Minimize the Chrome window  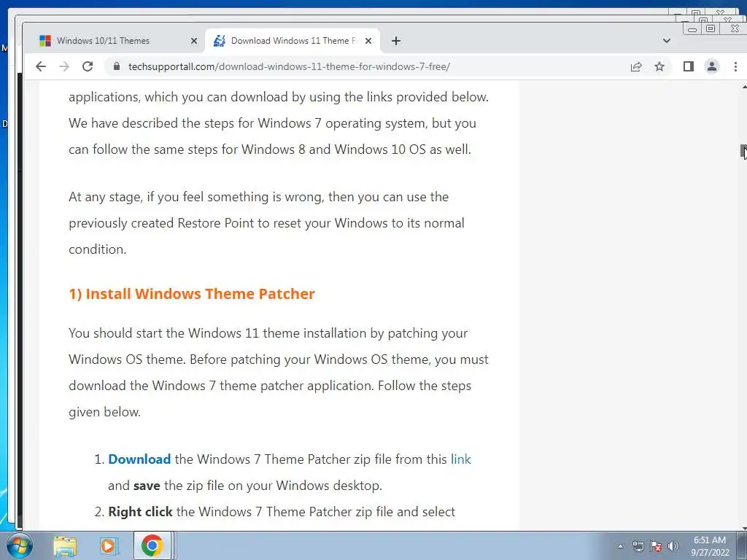692,29
